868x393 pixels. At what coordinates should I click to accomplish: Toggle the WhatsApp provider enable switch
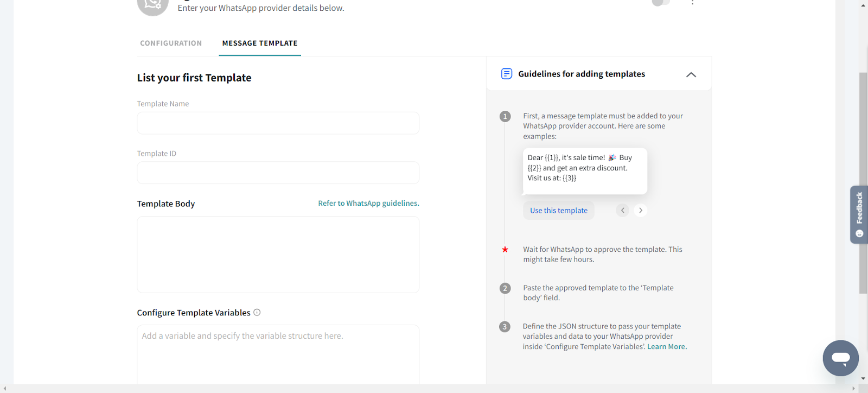660,3
